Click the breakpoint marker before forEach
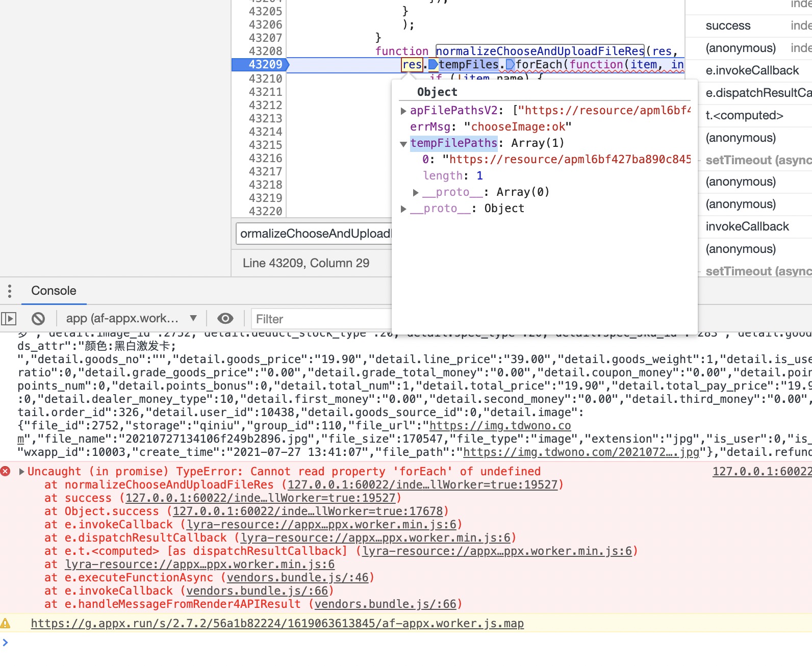Viewport: 812px width, 666px height. click(510, 65)
